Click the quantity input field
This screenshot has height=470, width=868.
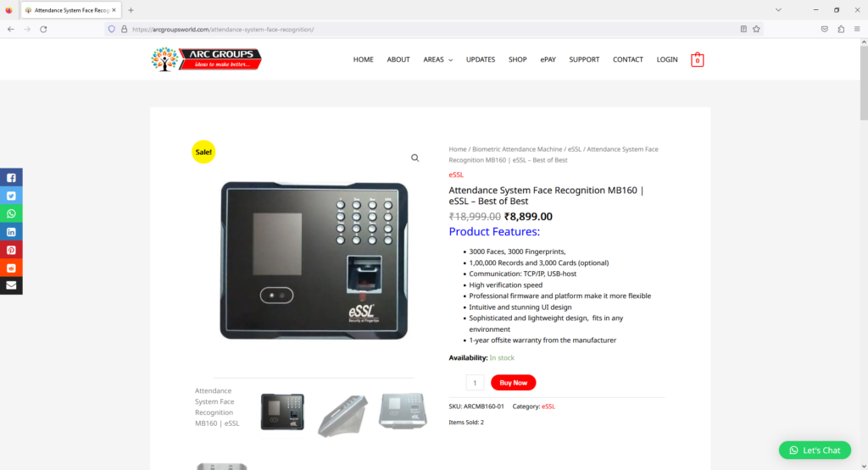[x=475, y=383]
